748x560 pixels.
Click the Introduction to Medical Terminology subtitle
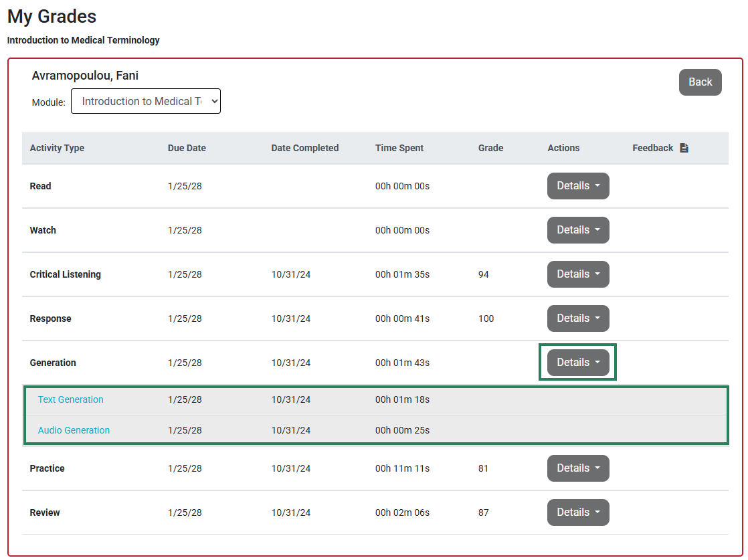point(83,40)
